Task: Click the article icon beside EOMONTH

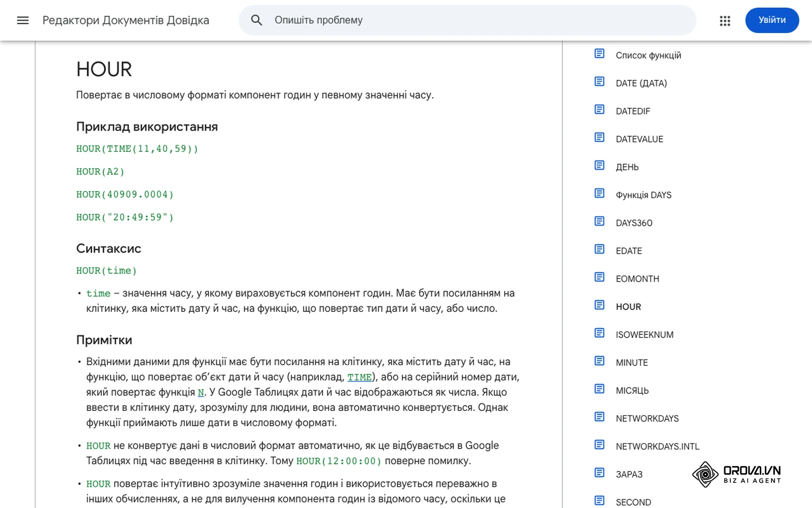Action: [599, 277]
